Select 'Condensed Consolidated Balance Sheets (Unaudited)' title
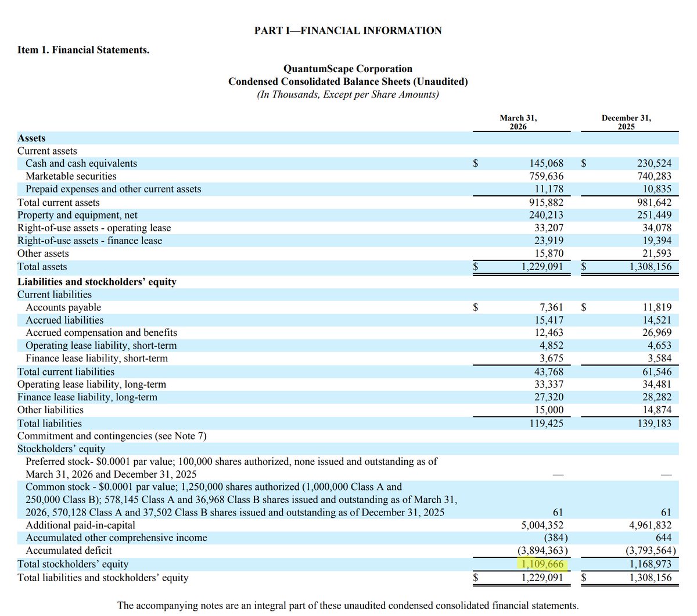The height and width of the screenshot is (616, 697). pos(348,81)
